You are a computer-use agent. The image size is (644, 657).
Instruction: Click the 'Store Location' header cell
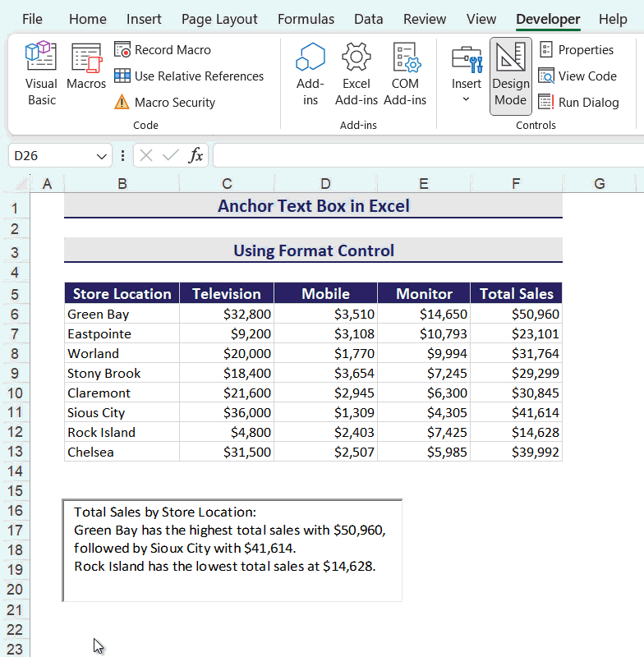point(122,293)
